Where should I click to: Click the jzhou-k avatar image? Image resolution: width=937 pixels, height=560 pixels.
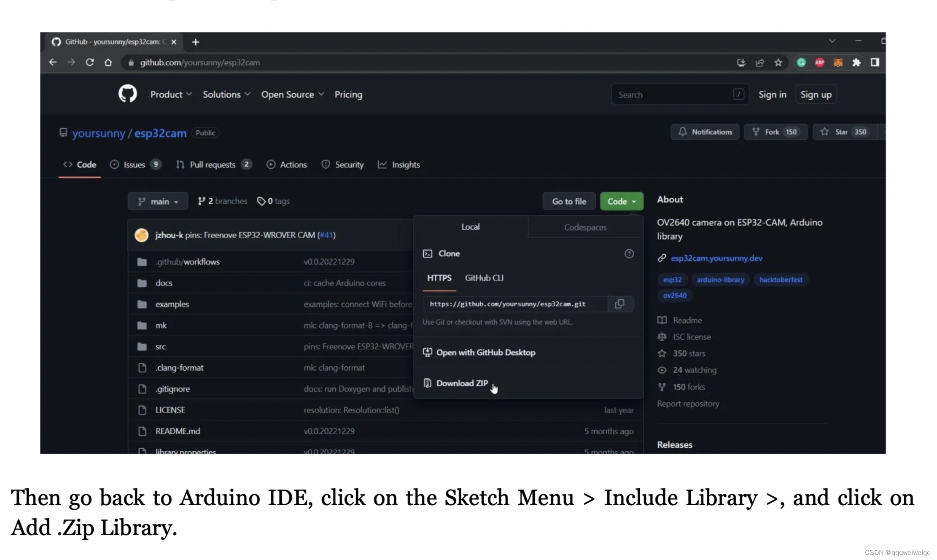pos(142,235)
